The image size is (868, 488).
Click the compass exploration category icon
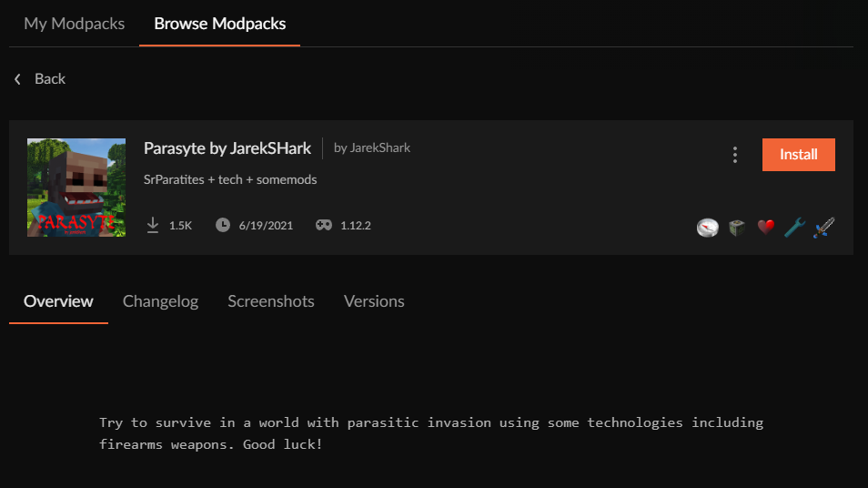pyautogui.click(x=708, y=228)
